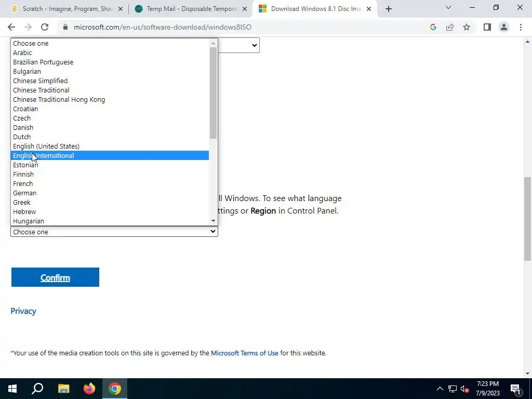This screenshot has width=532, height=399.
Task: Open the notification center
Action: (516, 389)
